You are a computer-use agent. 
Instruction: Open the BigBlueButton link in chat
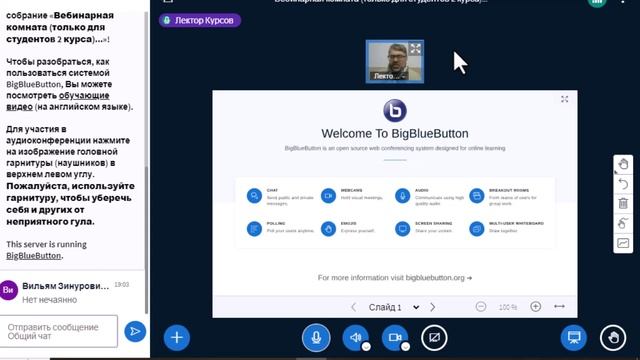point(33,256)
